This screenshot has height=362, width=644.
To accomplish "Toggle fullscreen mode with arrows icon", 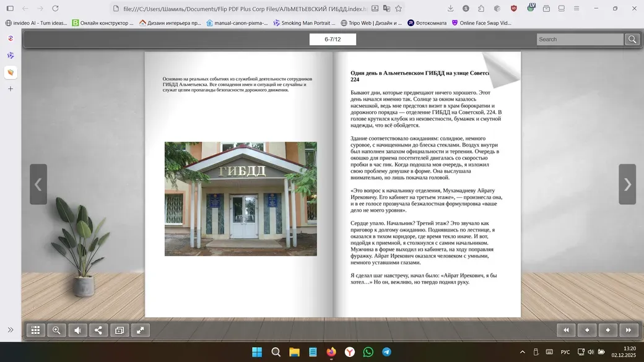I will [141, 330].
